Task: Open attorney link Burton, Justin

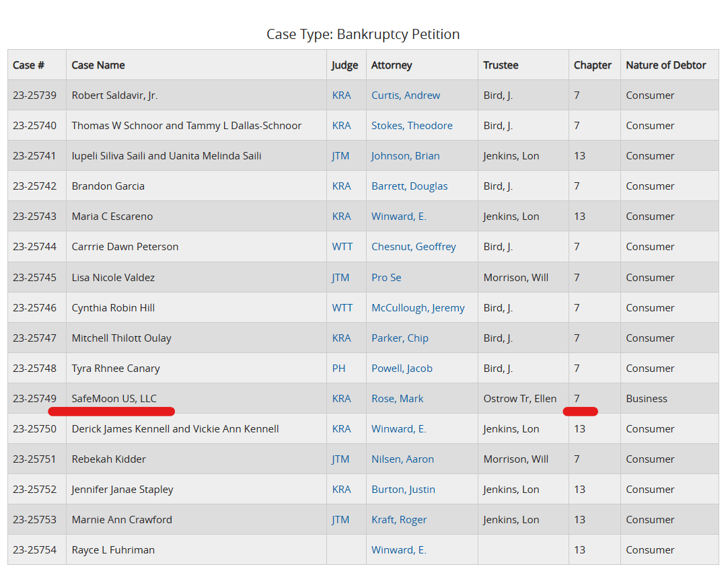Action: click(403, 490)
